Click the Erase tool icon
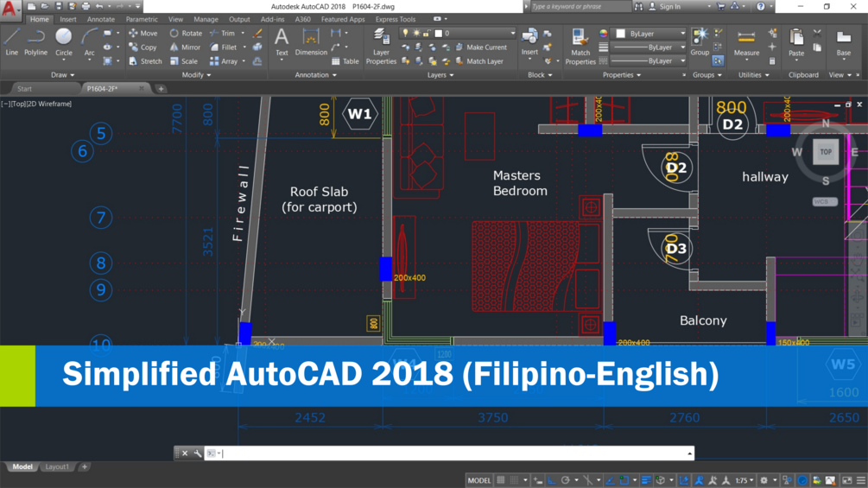868x488 pixels. pos(257,33)
